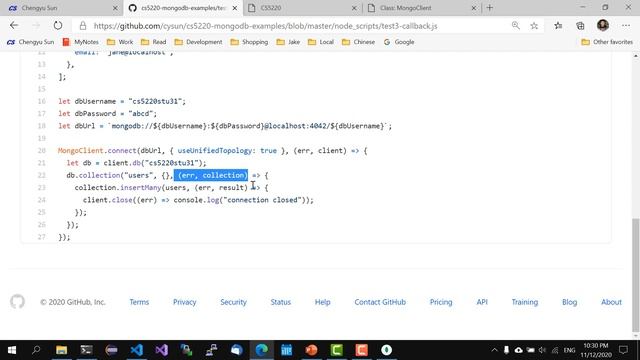
Task: Open the browser profile avatar
Action: coord(603,25)
